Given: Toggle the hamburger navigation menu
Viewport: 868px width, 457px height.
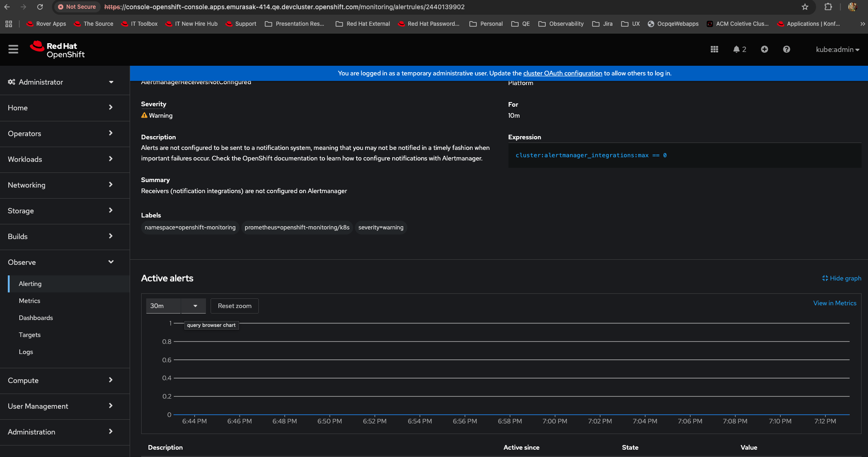Looking at the screenshot, I should coord(13,49).
